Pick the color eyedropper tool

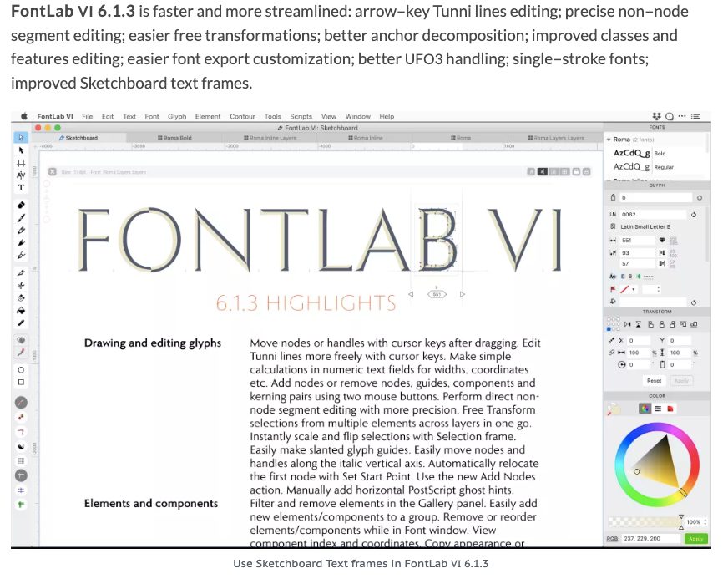21,353
